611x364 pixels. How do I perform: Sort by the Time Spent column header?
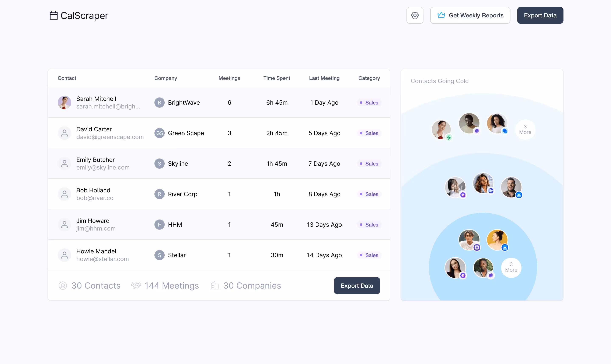click(x=277, y=78)
